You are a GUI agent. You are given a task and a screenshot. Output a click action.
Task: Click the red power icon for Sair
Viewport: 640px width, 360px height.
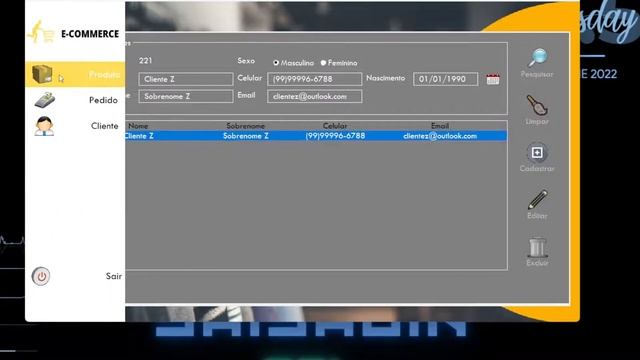[41, 276]
